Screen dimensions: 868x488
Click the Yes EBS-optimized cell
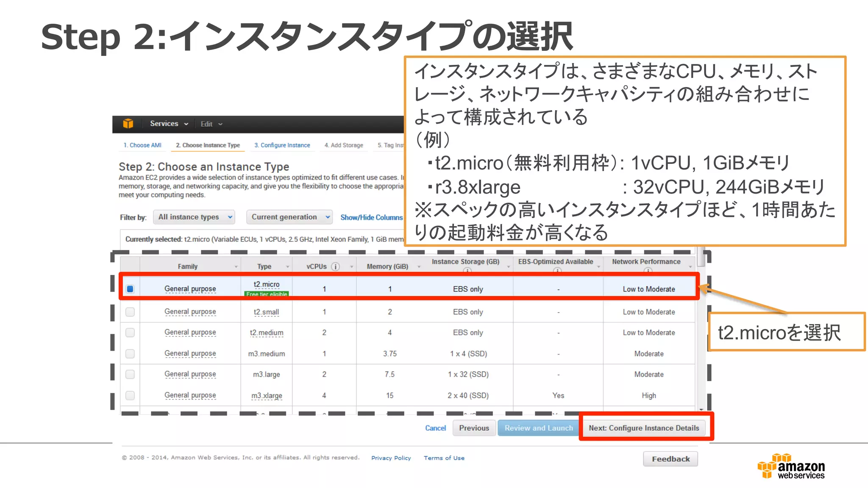point(558,395)
